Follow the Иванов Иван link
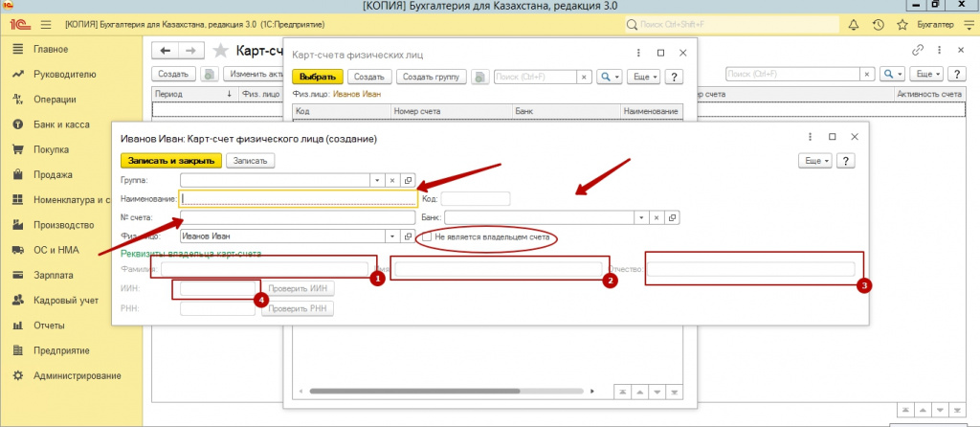The image size is (980, 427). [357, 95]
